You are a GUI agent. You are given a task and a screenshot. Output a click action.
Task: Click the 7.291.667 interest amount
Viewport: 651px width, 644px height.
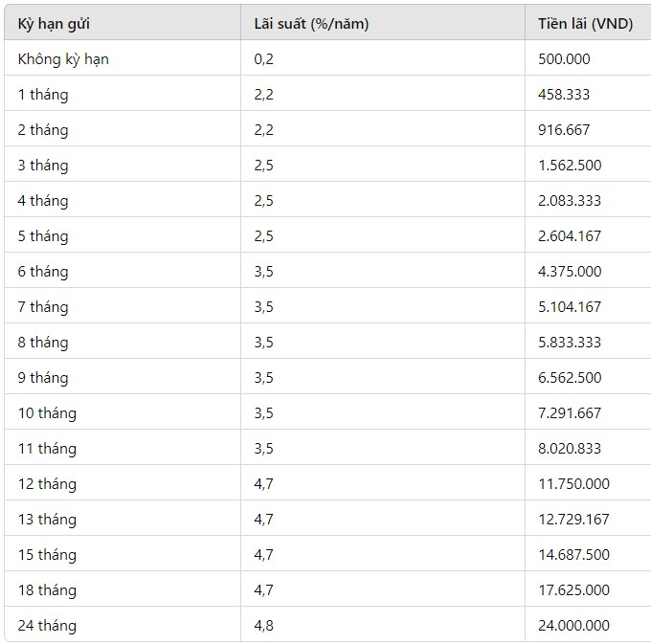(x=570, y=413)
